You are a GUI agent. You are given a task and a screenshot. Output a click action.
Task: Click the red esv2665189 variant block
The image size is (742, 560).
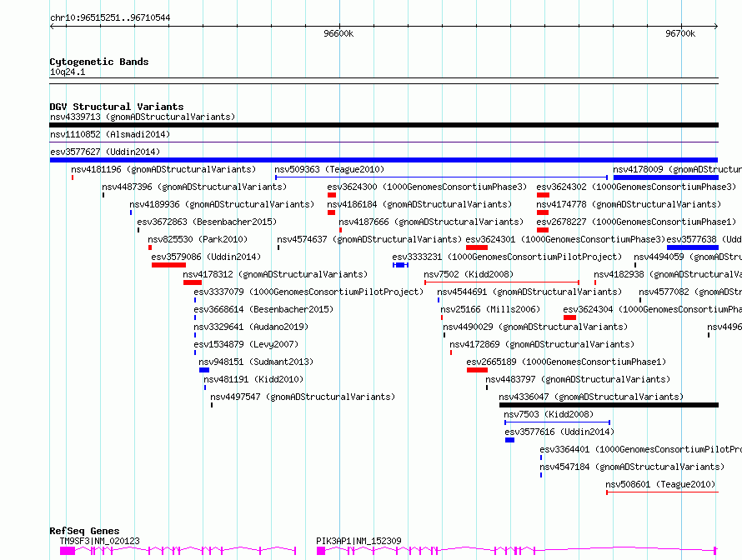click(x=477, y=370)
